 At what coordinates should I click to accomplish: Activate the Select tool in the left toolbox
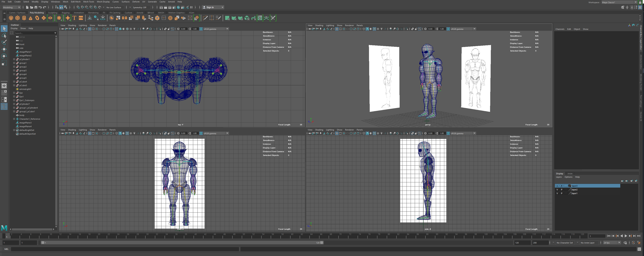(4, 29)
